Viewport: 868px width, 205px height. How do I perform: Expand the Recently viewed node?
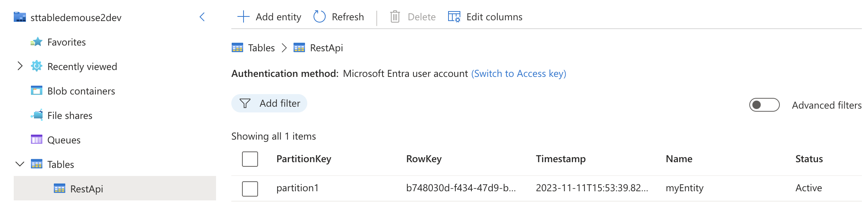[x=20, y=66]
